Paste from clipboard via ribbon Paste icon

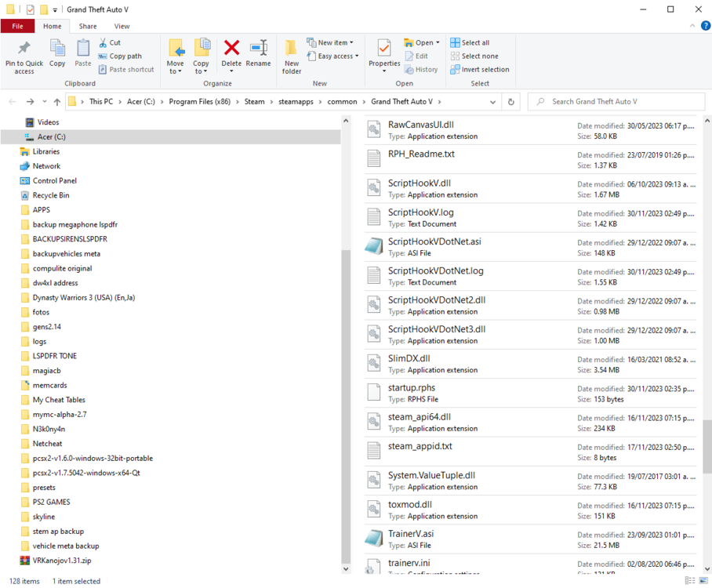[x=82, y=55]
